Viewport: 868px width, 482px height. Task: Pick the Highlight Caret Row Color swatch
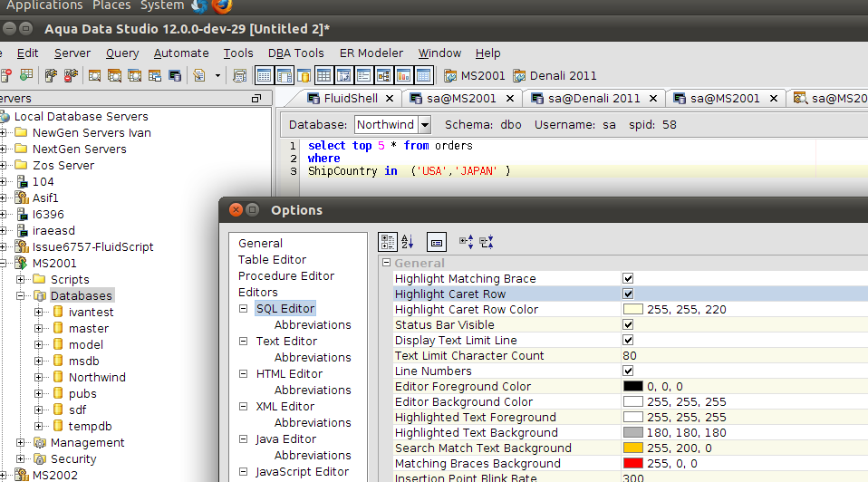tap(633, 309)
